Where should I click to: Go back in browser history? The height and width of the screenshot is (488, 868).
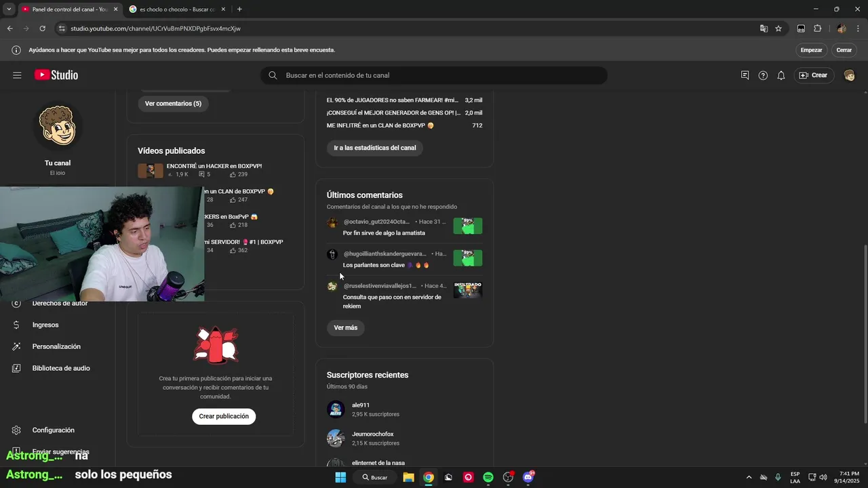9,28
